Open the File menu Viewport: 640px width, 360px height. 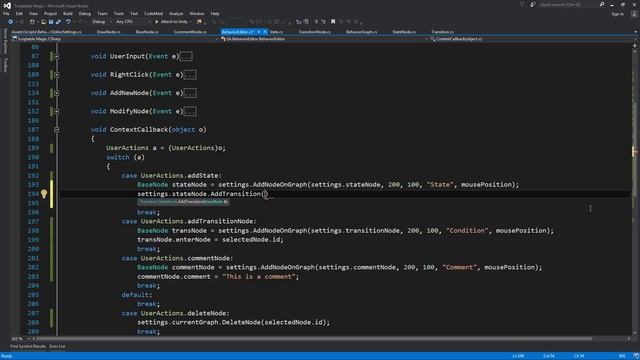click(x=6, y=13)
